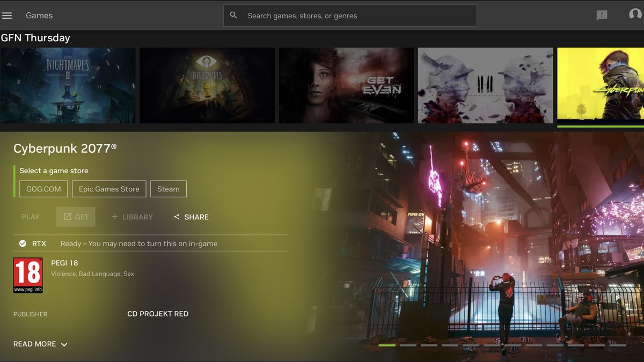Click the search magnifier icon
644x362 pixels.
(x=233, y=15)
